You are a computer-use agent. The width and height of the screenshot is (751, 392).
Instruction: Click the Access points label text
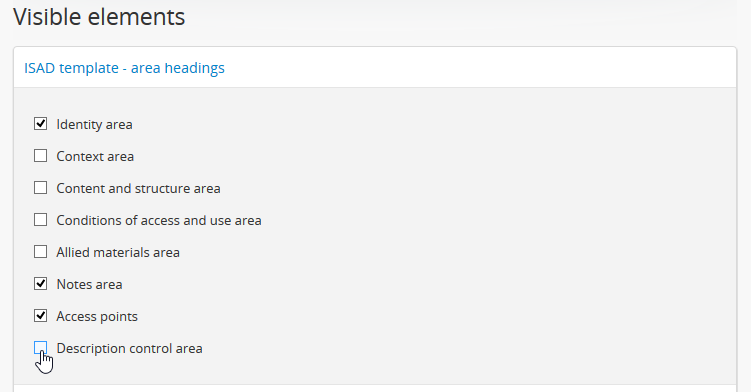[x=97, y=317]
